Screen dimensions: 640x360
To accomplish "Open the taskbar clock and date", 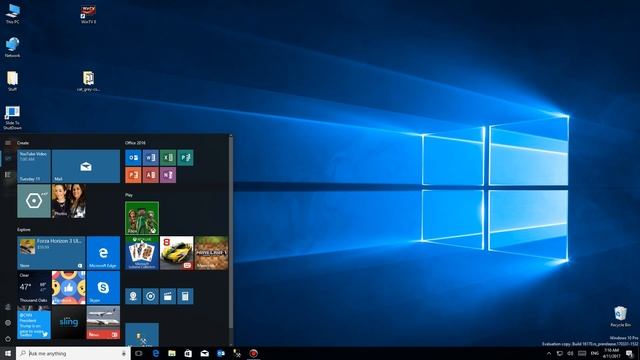I will coord(612,353).
